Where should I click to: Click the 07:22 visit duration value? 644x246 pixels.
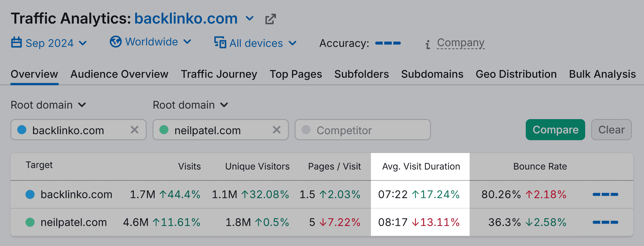click(x=393, y=194)
